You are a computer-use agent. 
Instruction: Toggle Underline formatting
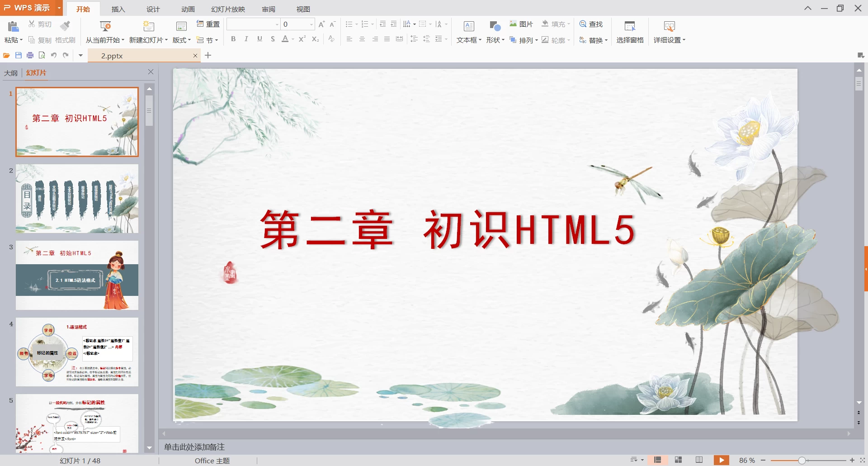point(259,39)
